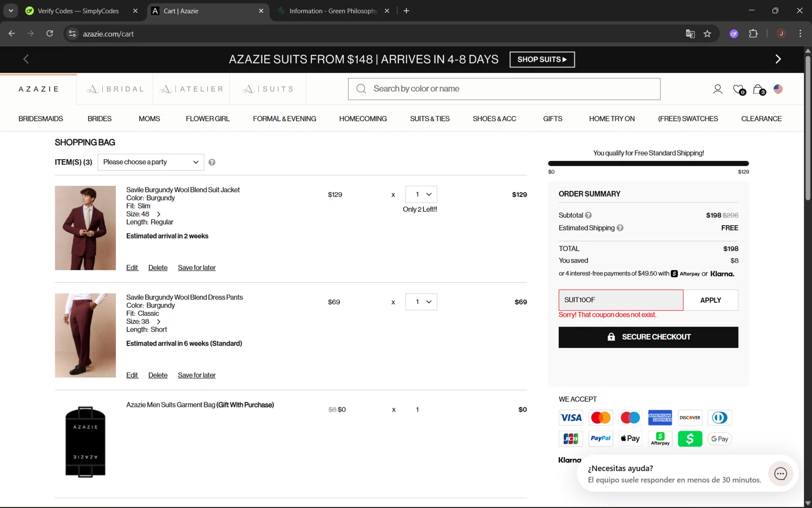Image resolution: width=812 pixels, height=508 pixels.
Task: Open the CLEARANCE menu
Action: click(761, 119)
